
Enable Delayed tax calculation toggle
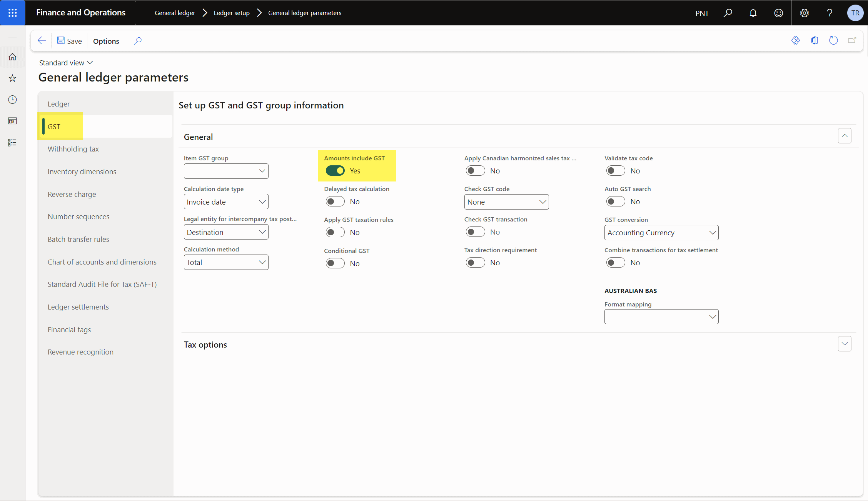(x=335, y=201)
